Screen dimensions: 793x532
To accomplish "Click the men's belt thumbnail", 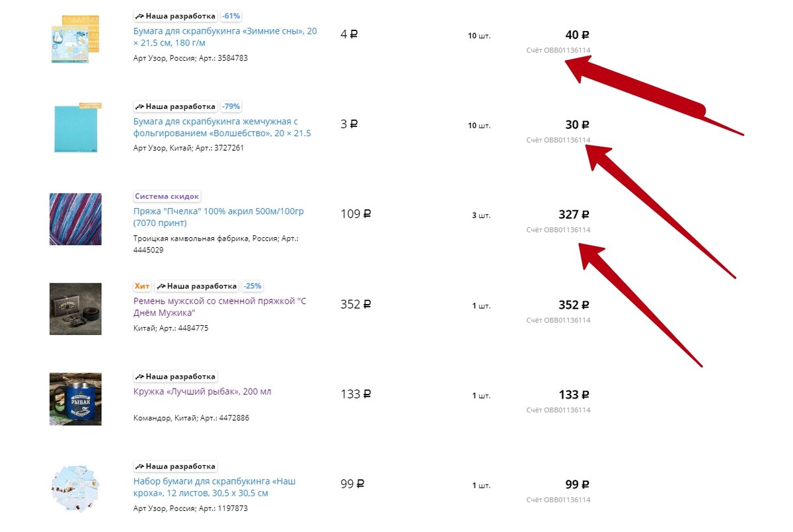I will [x=75, y=309].
